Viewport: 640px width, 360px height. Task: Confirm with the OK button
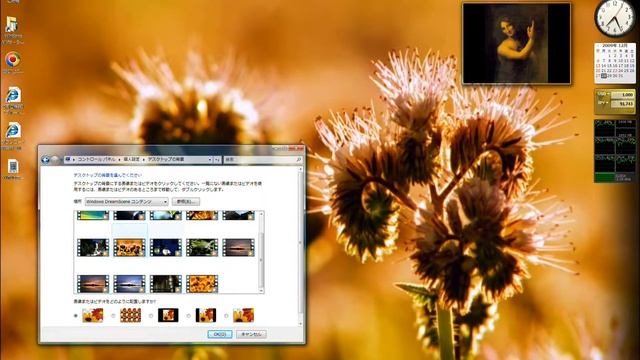coord(220,334)
